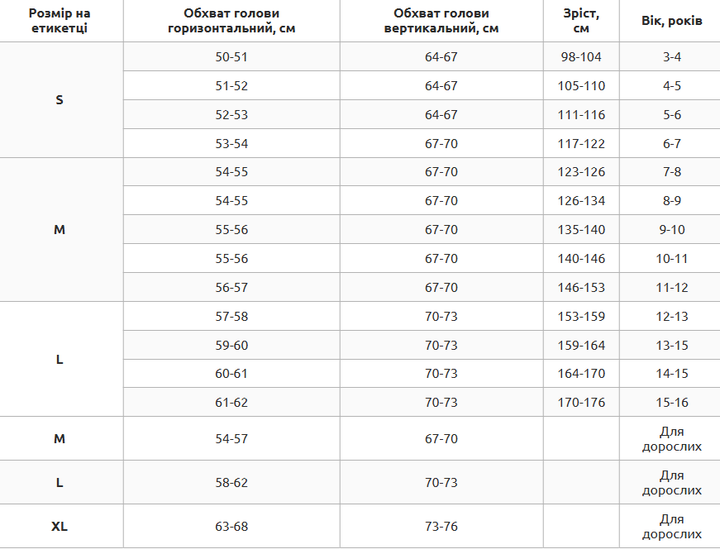Click the 73-76 vertical girth cell
720x550 pixels.
click(441, 526)
